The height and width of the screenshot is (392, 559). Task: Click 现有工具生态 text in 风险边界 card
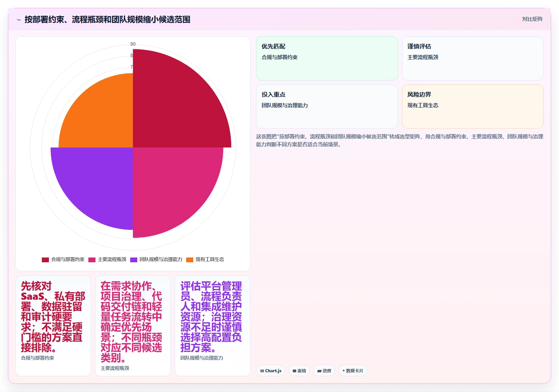point(423,105)
